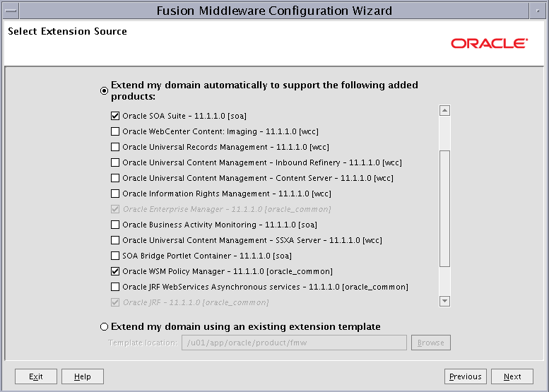This screenshot has height=392, width=549.
Task: Go back with the Previous button
Action: click(x=466, y=376)
